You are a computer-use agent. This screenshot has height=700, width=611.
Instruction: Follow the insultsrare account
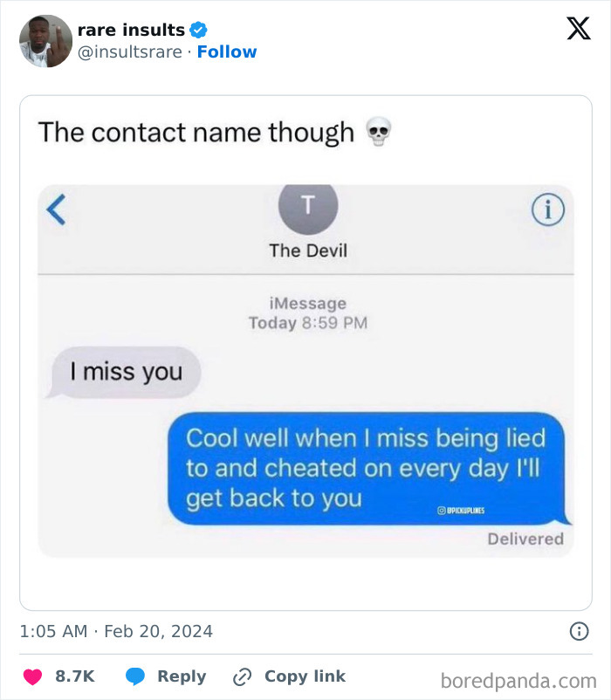(x=227, y=51)
